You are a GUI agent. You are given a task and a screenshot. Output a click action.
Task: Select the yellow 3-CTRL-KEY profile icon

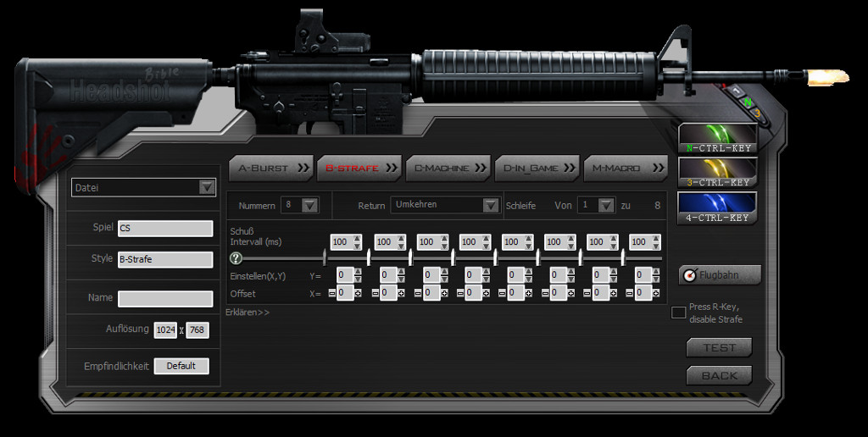pos(717,172)
